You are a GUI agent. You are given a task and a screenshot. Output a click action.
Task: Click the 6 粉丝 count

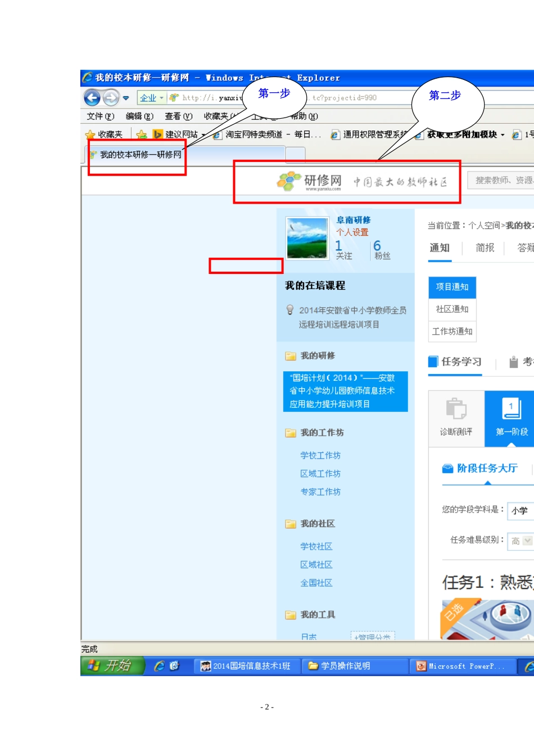point(382,250)
